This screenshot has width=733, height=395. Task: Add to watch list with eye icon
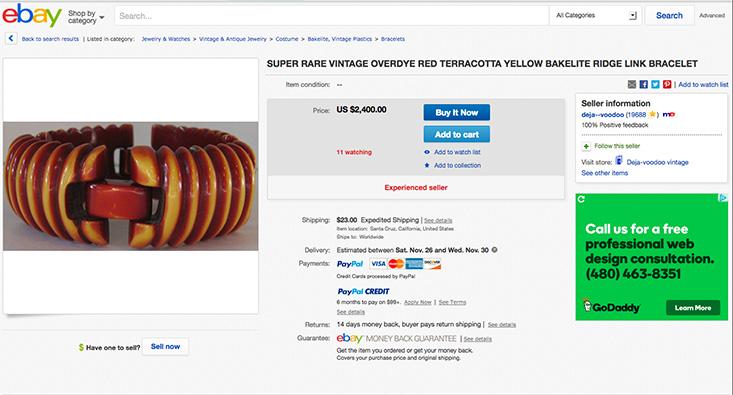453,152
